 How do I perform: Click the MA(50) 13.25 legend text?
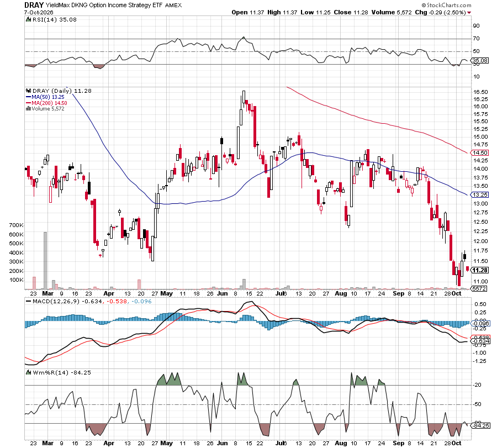tap(48, 97)
